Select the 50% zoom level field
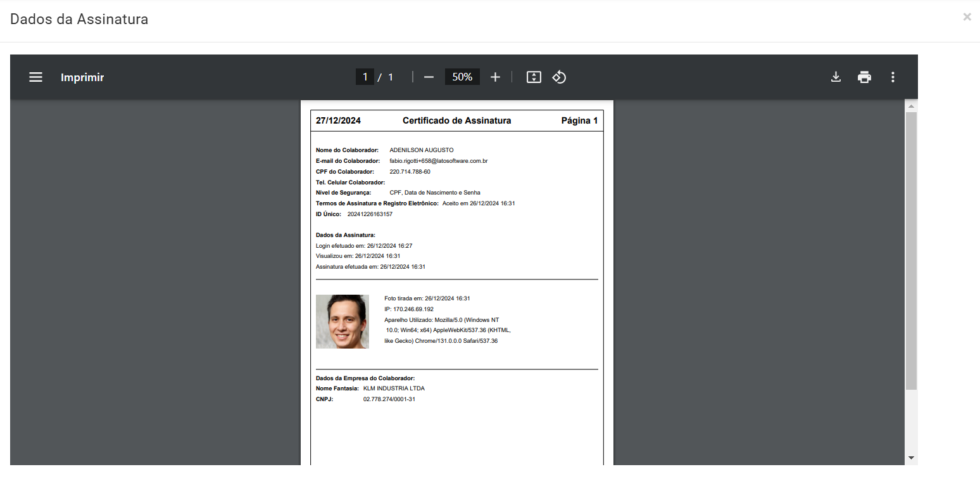This screenshot has height=481, width=980. (462, 77)
